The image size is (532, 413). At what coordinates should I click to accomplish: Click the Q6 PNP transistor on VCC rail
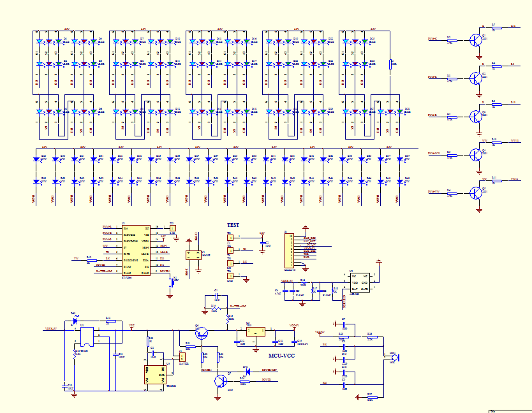[x=200, y=335]
